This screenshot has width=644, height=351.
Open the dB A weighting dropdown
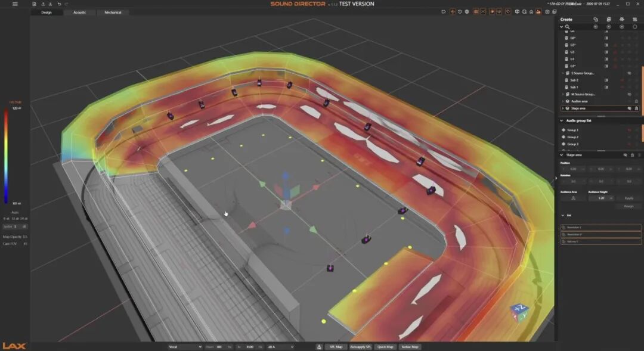(x=280, y=347)
